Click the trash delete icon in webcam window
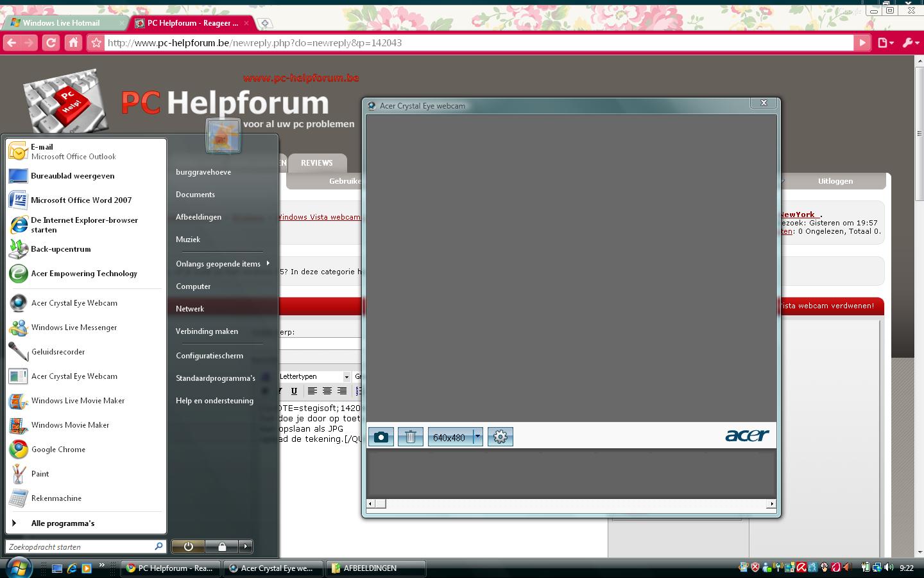Image resolution: width=924 pixels, height=578 pixels. (x=411, y=437)
